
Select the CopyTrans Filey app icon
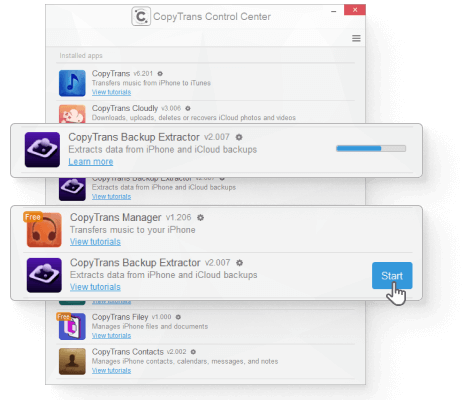tap(72, 326)
